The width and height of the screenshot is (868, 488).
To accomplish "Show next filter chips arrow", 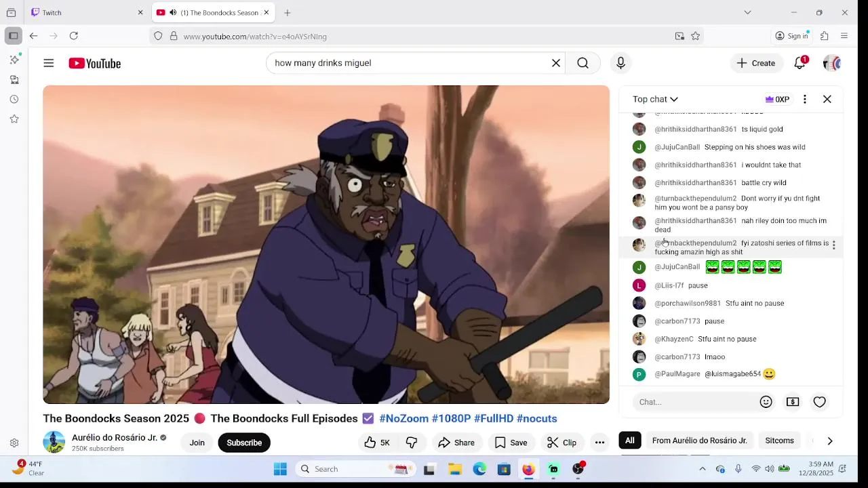I will 829,441.
